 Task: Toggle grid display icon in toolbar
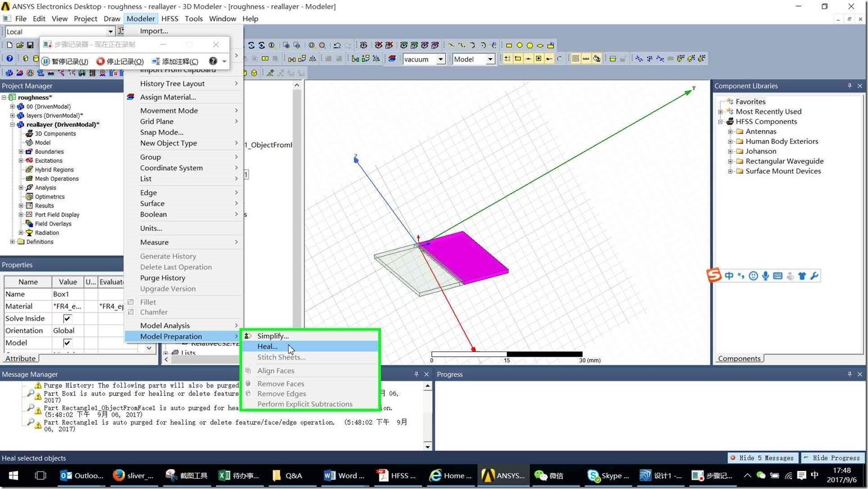(x=575, y=59)
